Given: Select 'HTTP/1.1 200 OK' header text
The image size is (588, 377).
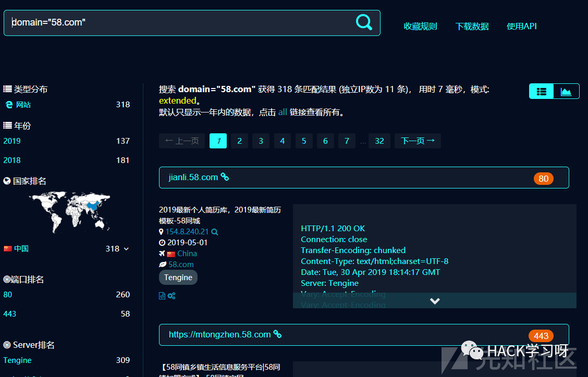Looking at the screenshot, I should (x=333, y=228).
